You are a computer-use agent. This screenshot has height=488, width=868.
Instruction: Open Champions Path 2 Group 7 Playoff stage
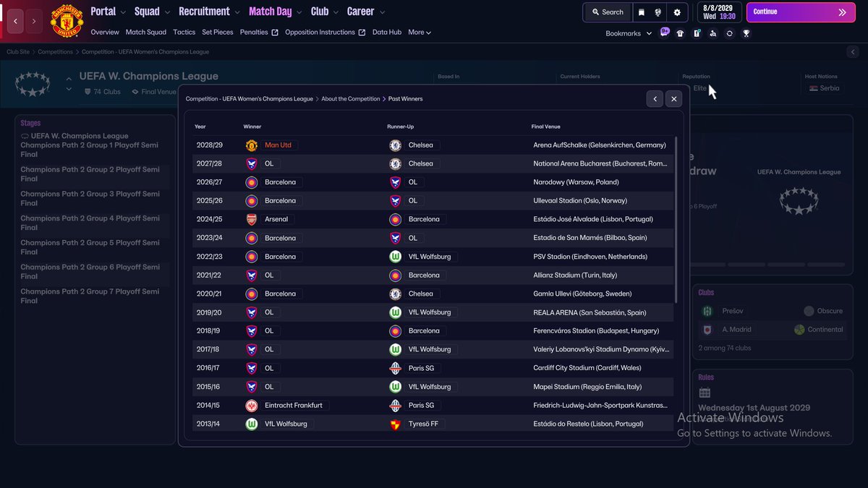click(90, 296)
